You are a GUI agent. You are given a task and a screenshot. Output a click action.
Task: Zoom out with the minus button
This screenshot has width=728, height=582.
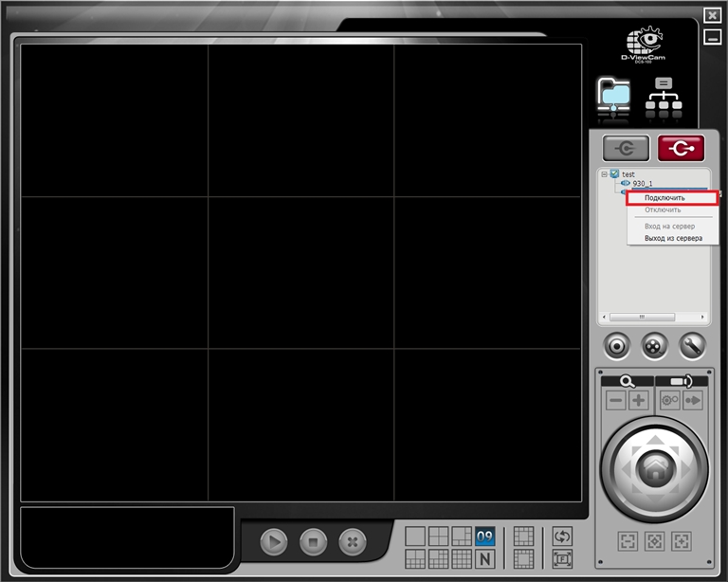615,400
